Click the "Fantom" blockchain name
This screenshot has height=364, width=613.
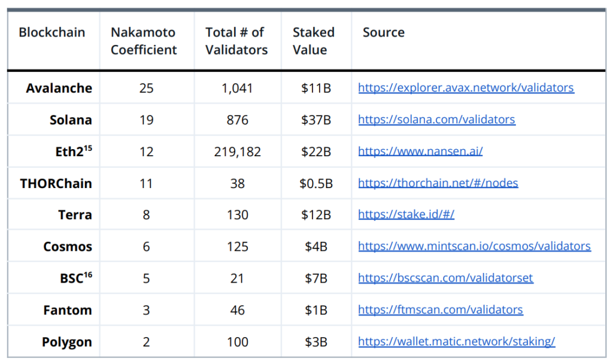tap(68, 310)
